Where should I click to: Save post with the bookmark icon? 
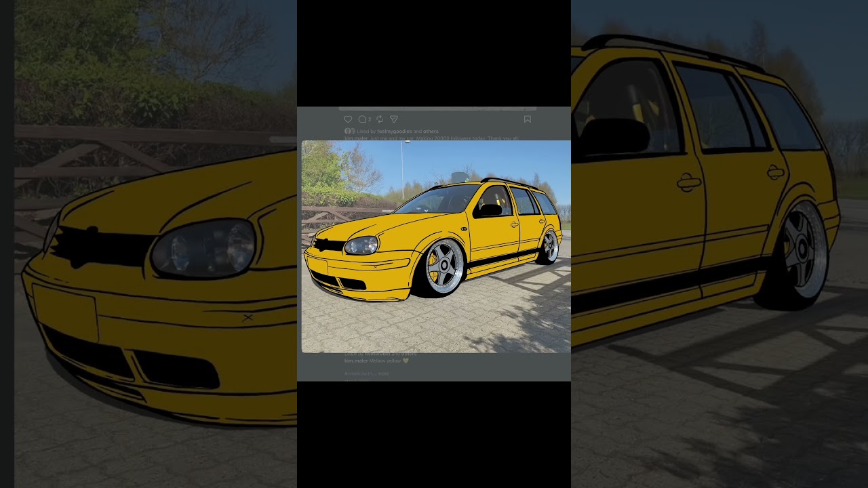click(x=527, y=119)
